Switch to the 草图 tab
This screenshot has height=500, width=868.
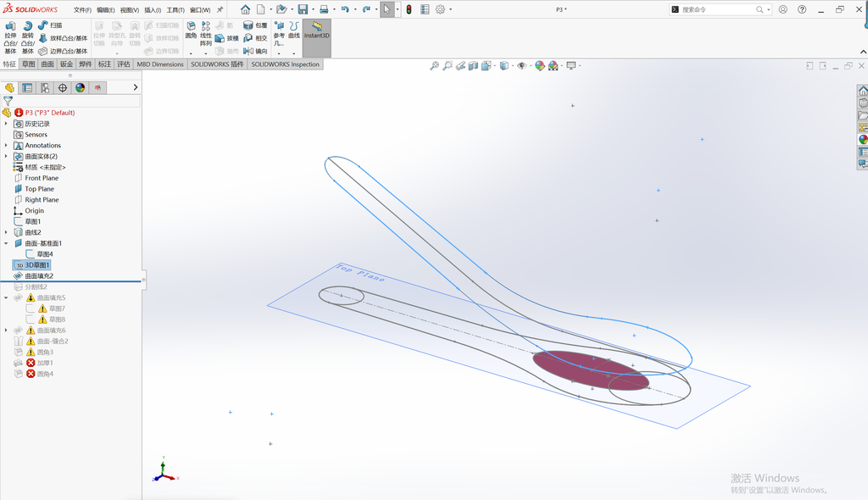28,64
